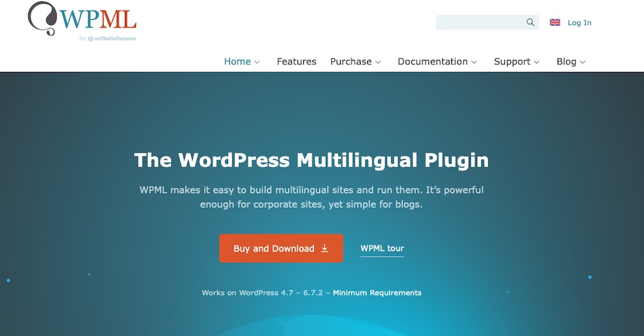Click the heading The WordPress Multilingual Plugin
644x336 pixels.
[311, 160]
